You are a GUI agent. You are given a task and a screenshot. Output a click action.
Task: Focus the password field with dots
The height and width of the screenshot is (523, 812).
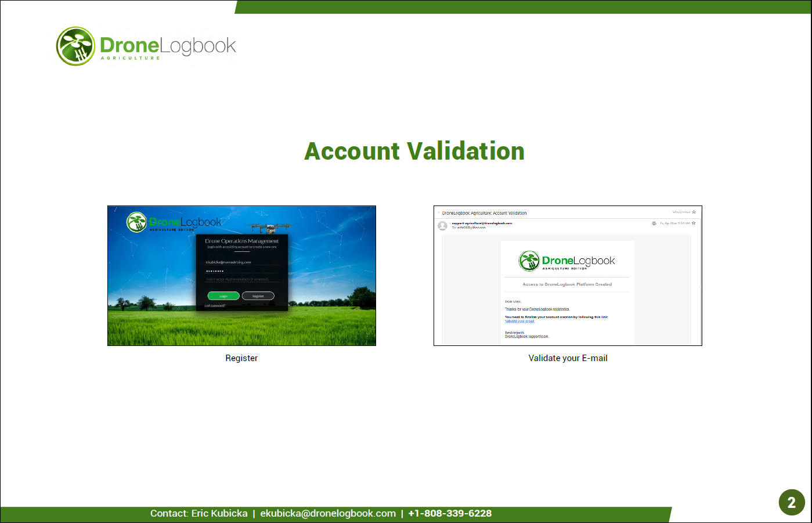(x=242, y=270)
